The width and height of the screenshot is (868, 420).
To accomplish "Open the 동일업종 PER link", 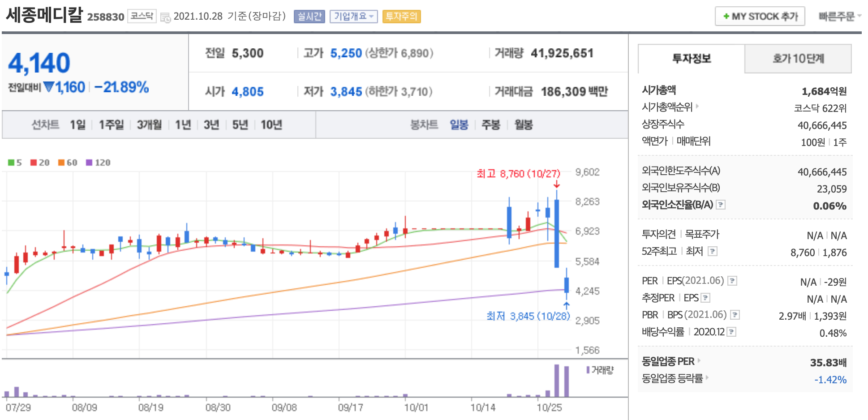I will (668, 361).
